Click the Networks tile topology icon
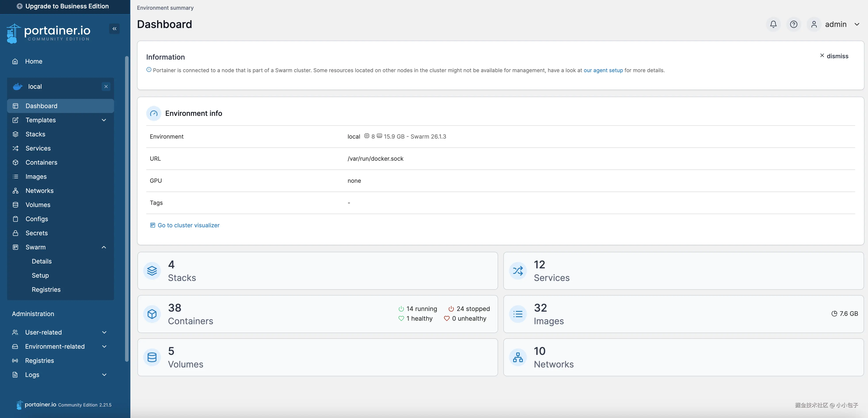Viewport: 868px width, 418px height. click(x=518, y=357)
